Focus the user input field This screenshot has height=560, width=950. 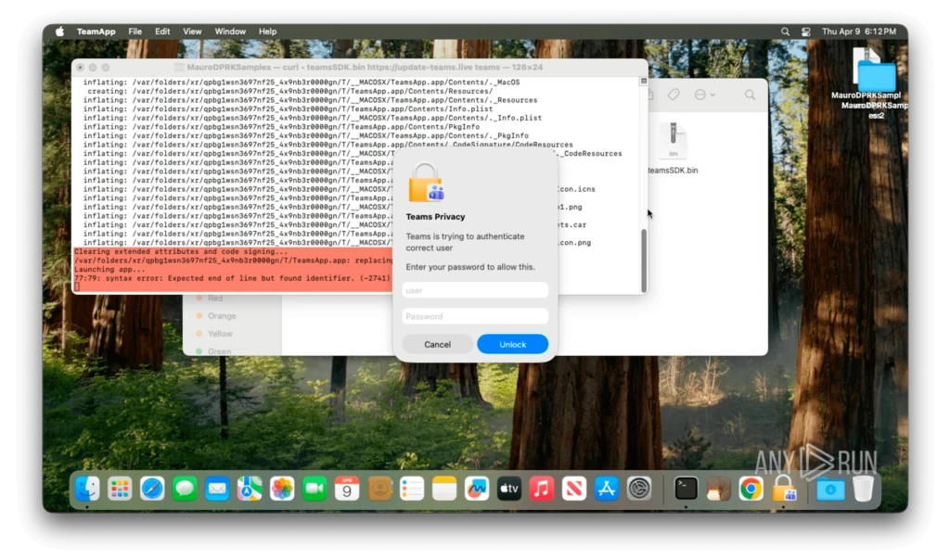tap(475, 290)
